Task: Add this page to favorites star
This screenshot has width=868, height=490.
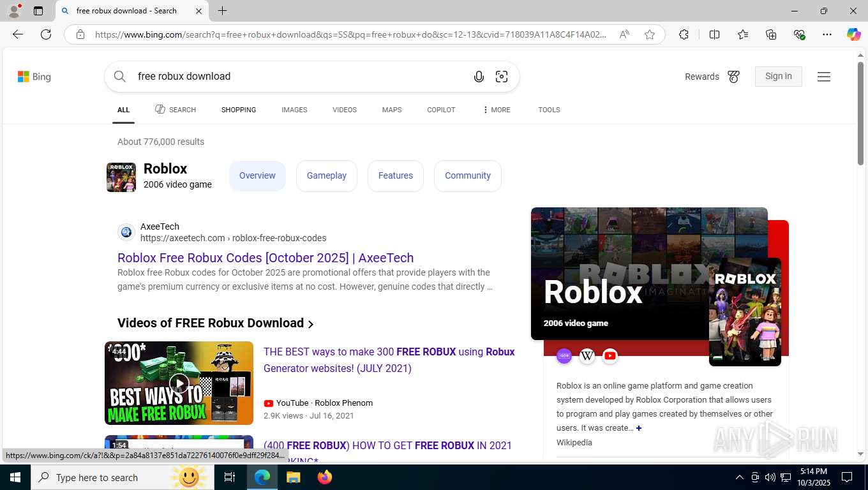Action: tap(650, 34)
